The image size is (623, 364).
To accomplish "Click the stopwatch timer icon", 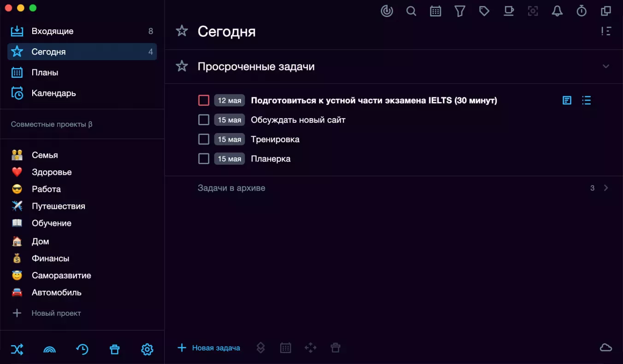I will (582, 11).
